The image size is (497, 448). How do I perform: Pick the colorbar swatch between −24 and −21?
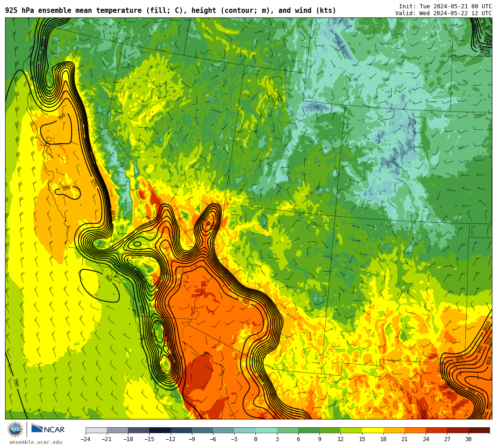click(x=96, y=430)
